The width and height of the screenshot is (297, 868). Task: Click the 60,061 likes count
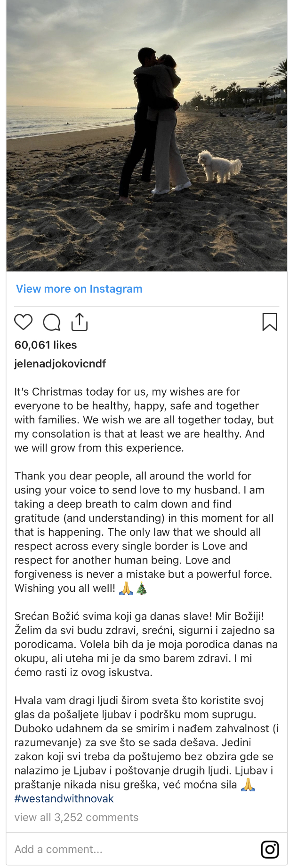click(46, 345)
